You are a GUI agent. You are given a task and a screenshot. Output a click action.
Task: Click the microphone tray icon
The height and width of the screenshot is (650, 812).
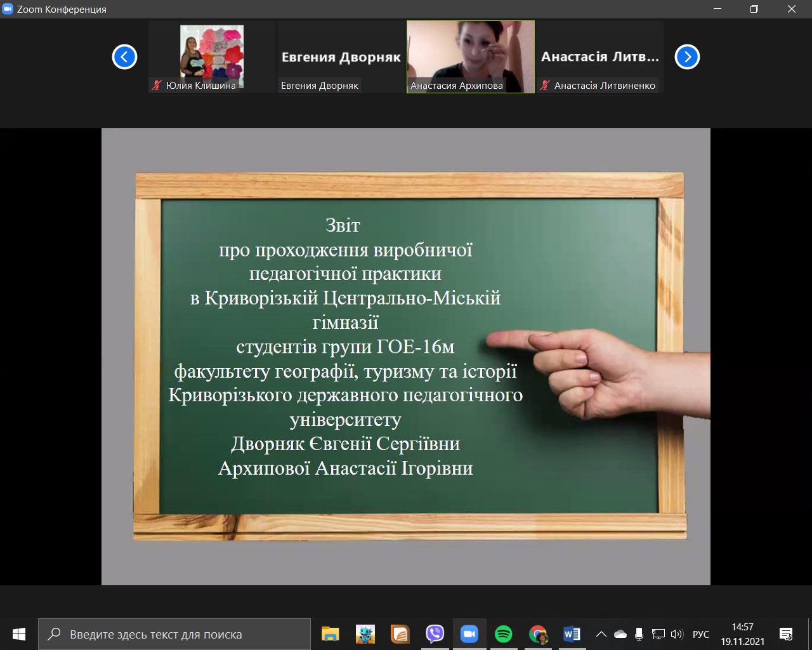[x=639, y=634]
